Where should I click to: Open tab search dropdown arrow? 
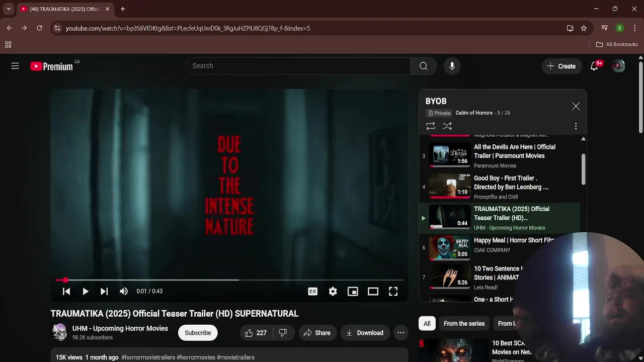coord(9,9)
